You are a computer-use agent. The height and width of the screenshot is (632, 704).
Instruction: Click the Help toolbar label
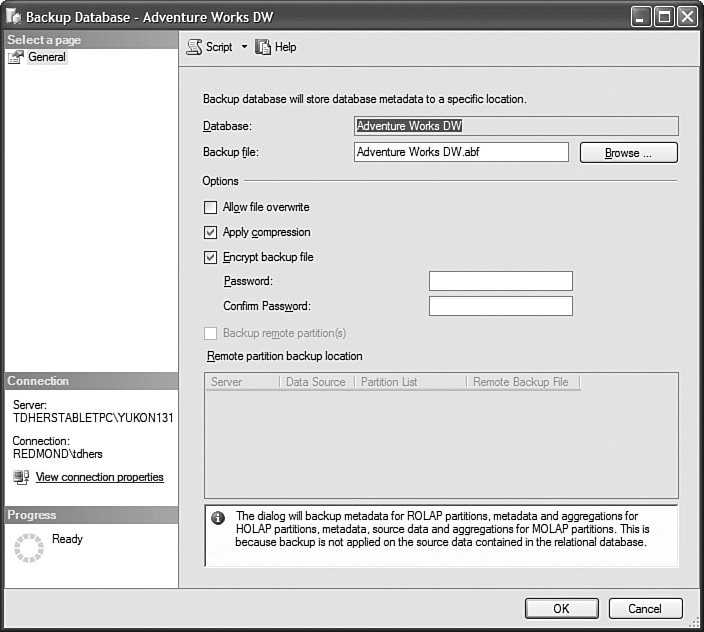pos(286,47)
